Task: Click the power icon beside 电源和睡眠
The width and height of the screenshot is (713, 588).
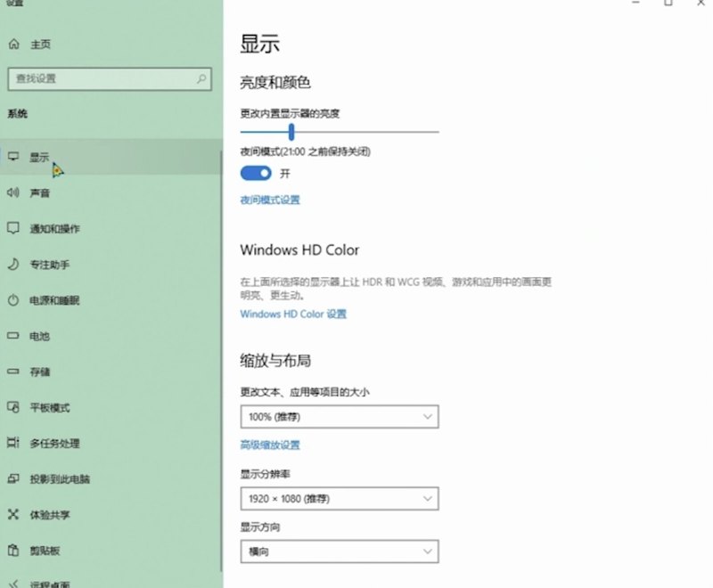Action: pyautogui.click(x=13, y=300)
